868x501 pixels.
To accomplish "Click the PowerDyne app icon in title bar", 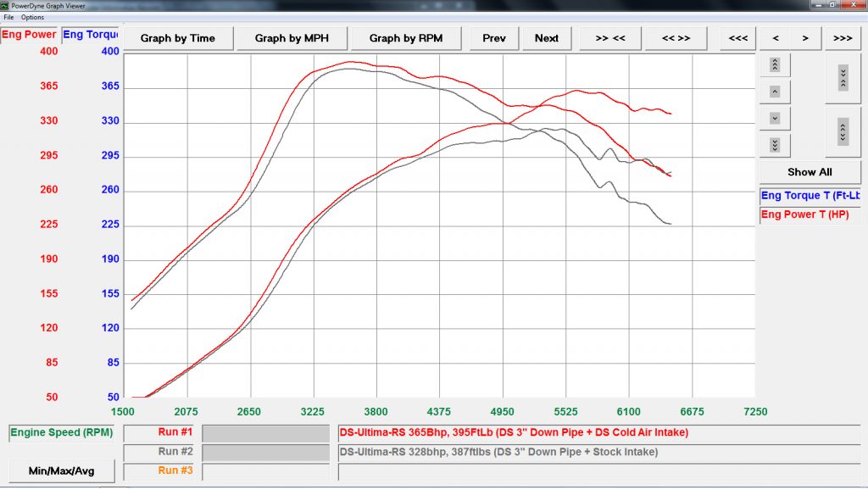I will point(5,6).
